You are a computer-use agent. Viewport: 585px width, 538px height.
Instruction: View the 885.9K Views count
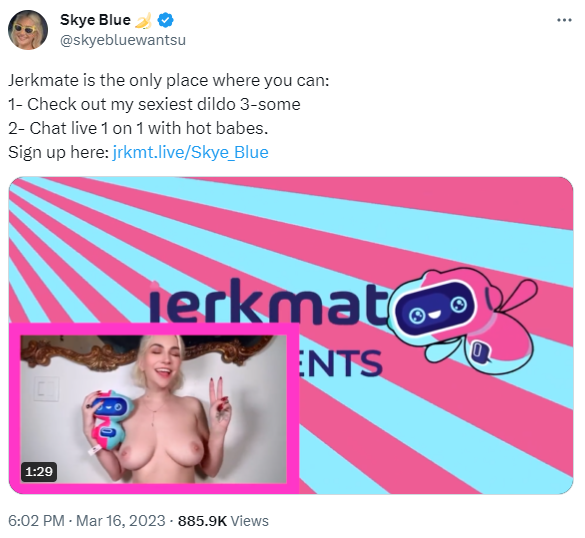[223, 521]
